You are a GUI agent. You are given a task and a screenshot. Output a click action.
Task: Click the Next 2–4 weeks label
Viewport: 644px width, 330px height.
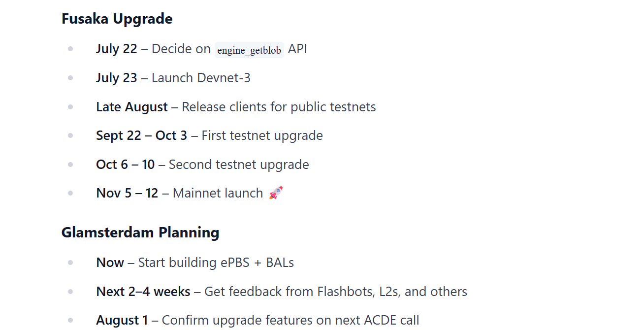click(x=143, y=292)
